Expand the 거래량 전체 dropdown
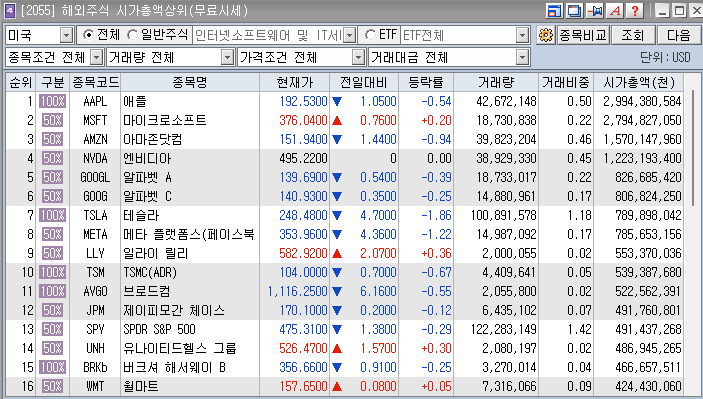703x399 pixels. pyautogui.click(x=228, y=57)
